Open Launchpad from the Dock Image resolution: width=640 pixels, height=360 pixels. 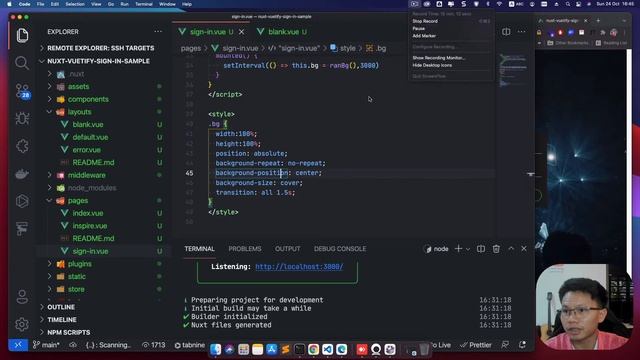244,349
